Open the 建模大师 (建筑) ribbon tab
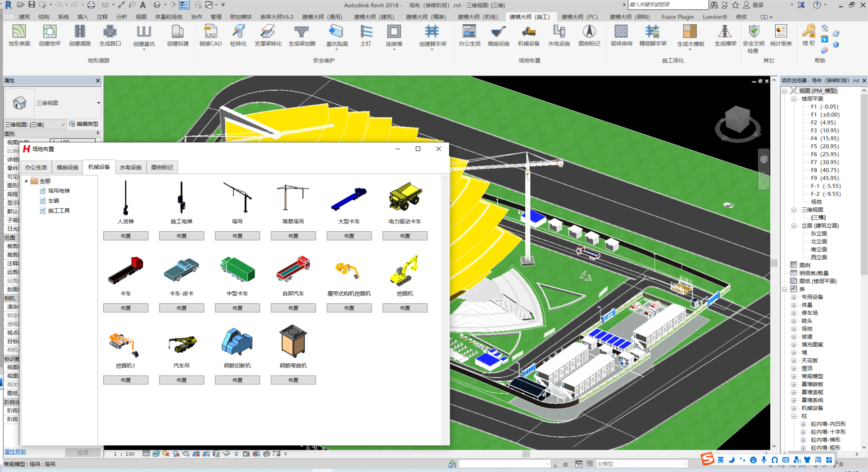868x472 pixels. (x=374, y=17)
